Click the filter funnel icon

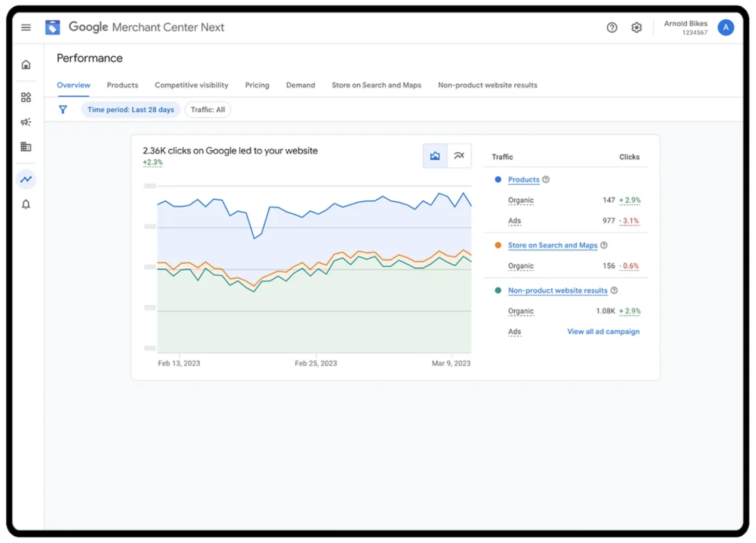coord(63,109)
